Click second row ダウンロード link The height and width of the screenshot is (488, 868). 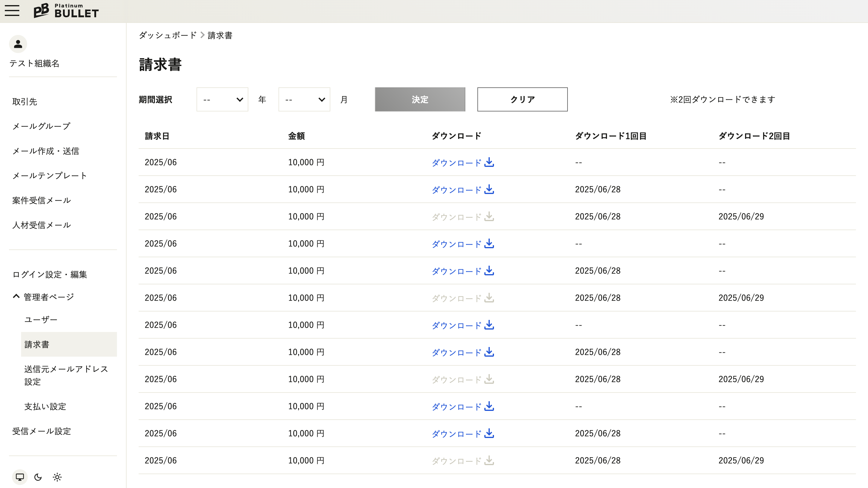coord(457,189)
